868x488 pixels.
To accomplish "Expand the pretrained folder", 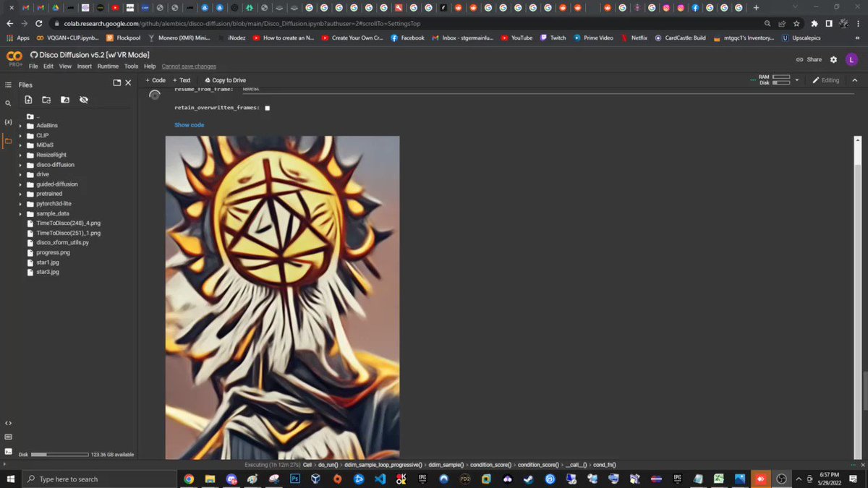I will 20,194.
